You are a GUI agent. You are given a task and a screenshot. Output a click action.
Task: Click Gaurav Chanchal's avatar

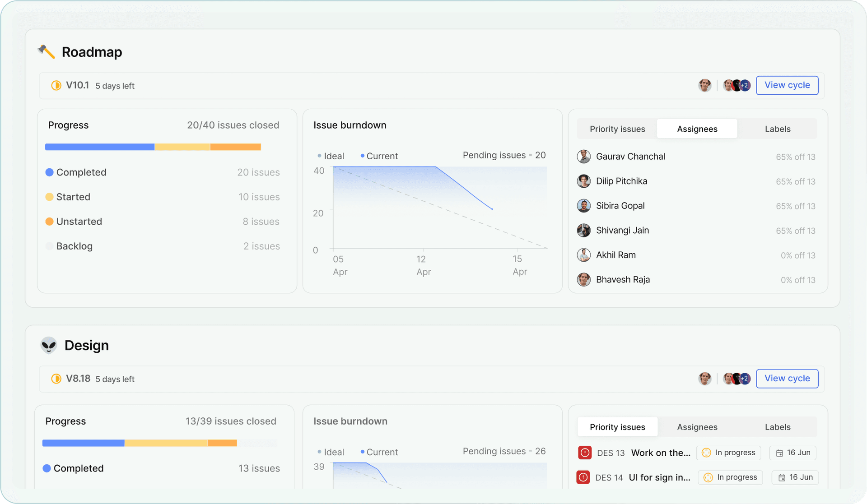584,156
